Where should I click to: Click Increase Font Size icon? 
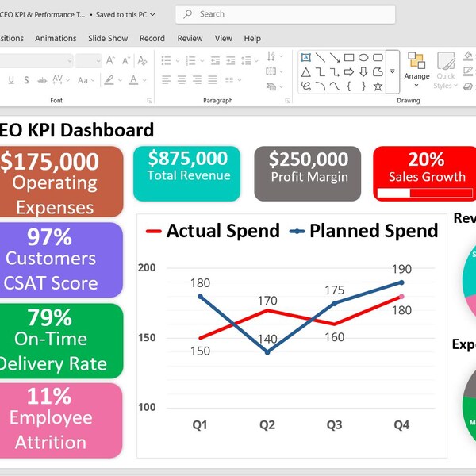tap(110, 60)
